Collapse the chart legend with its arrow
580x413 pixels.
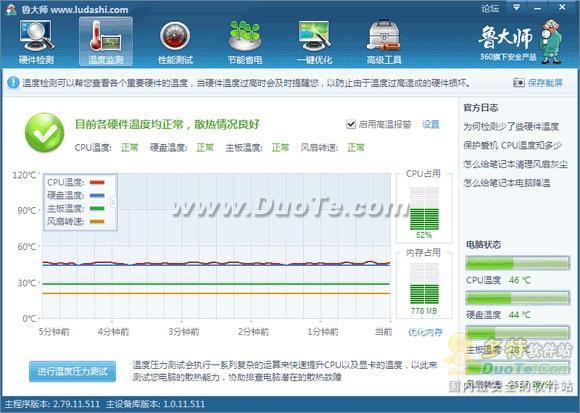113,202
